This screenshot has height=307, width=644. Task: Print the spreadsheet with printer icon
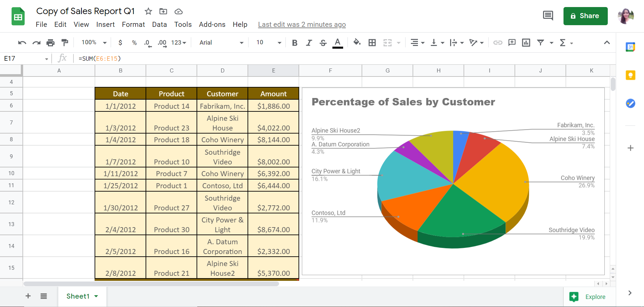50,43
